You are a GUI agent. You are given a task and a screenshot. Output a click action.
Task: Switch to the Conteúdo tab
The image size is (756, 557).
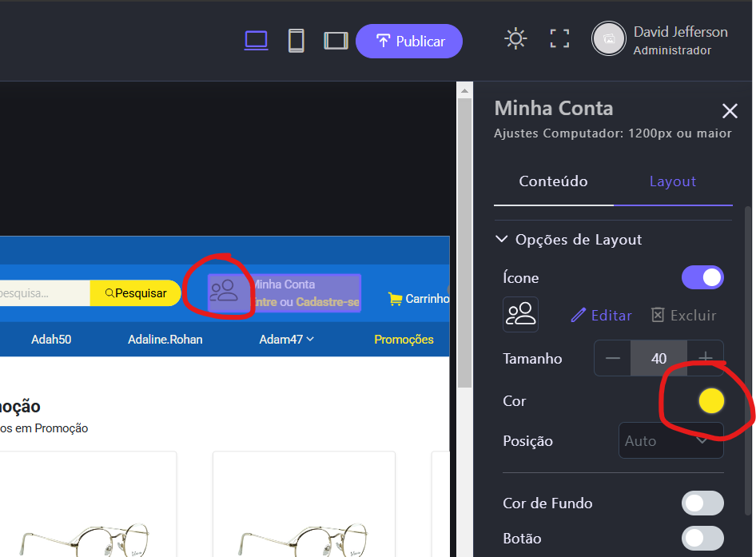pyautogui.click(x=553, y=181)
